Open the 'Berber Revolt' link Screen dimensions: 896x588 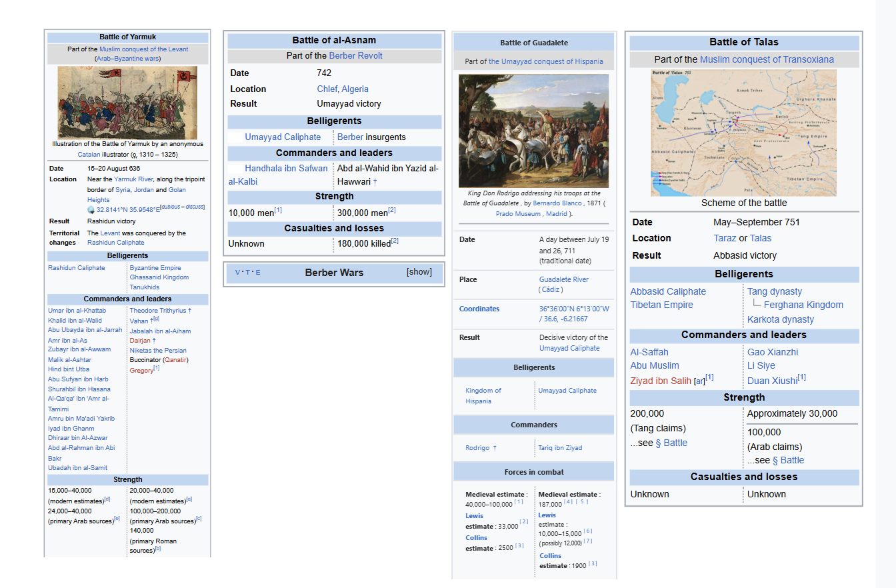pos(356,56)
